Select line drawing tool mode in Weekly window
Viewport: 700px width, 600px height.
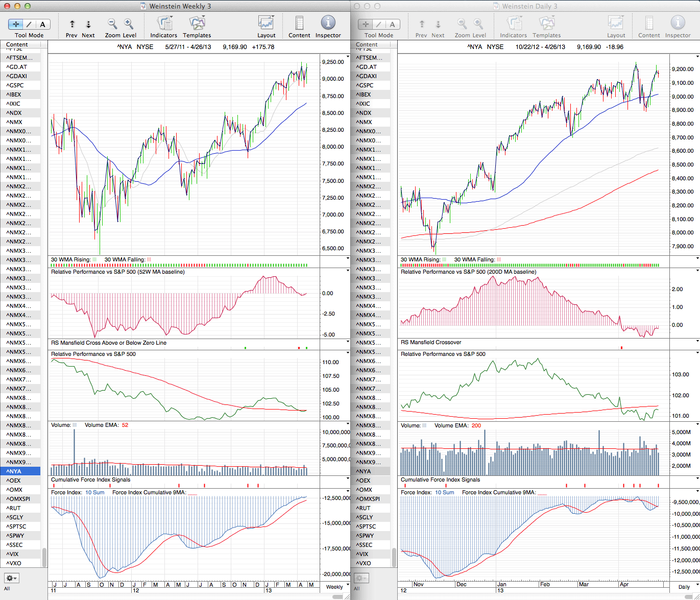pyautogui.click(x=29, y=24)
